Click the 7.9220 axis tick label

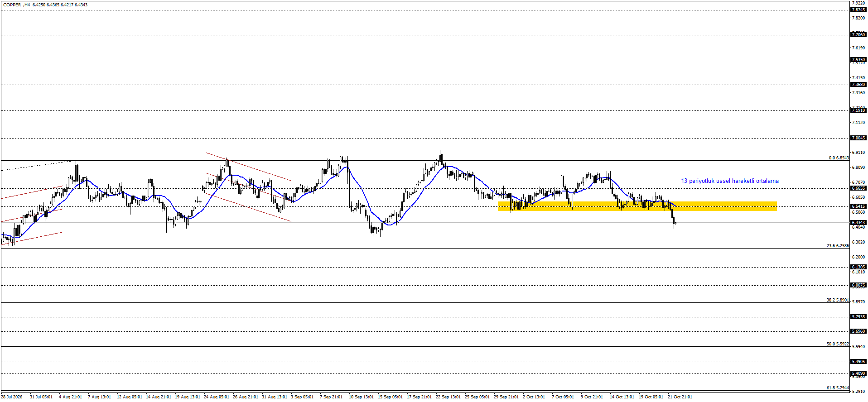(859, 3)
